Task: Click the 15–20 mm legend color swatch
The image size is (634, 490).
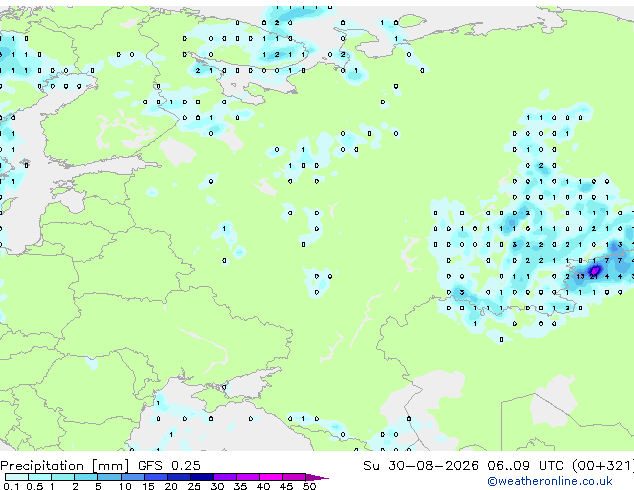Action: point(155,477)
